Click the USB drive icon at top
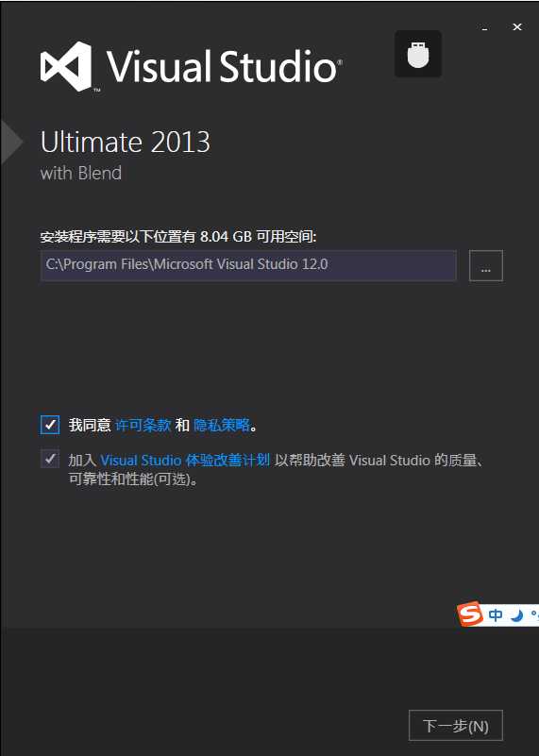The height and width of the screenshot is (756, 539). coord(418,54)
